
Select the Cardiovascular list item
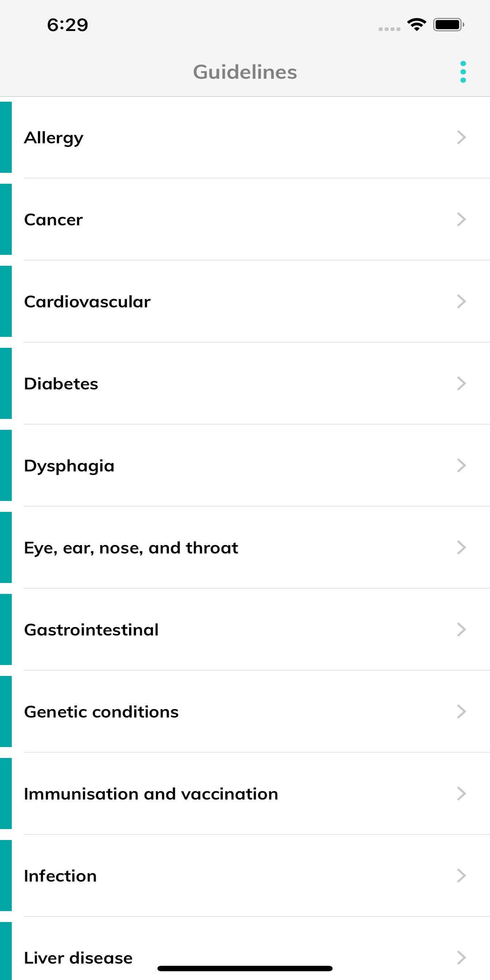(x=87, y=302)
